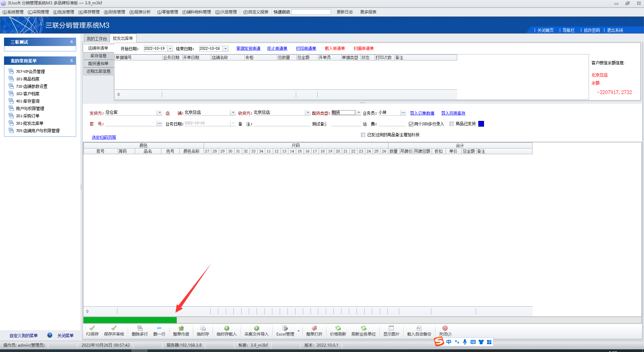Collapse 我的常用菜单 sidebar panel
644x352 pixels.
point(71,61)
